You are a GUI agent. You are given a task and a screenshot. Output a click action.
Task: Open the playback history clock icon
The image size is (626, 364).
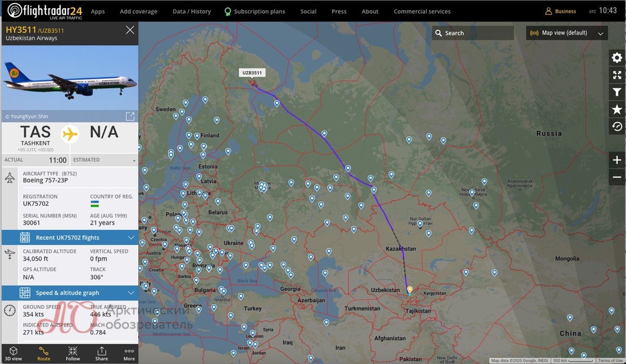pos(617,127)
